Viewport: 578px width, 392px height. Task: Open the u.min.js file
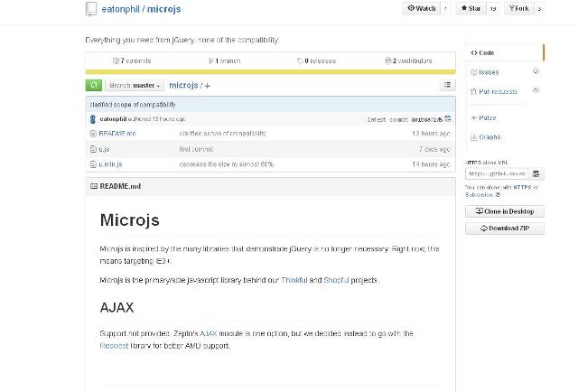(x=110, y=164)
